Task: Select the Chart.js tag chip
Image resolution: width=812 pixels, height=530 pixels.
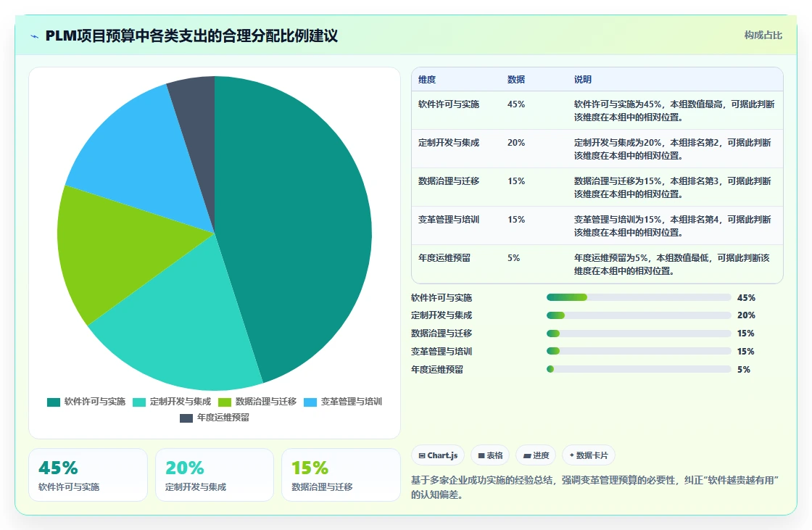Action: coord(438,455)
